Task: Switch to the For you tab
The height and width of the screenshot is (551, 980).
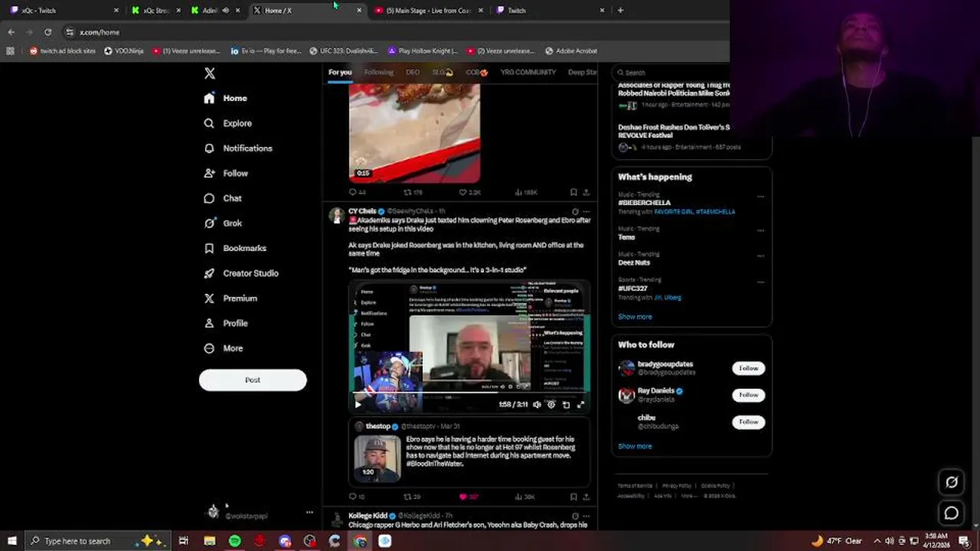Action: tap(340, 73)
